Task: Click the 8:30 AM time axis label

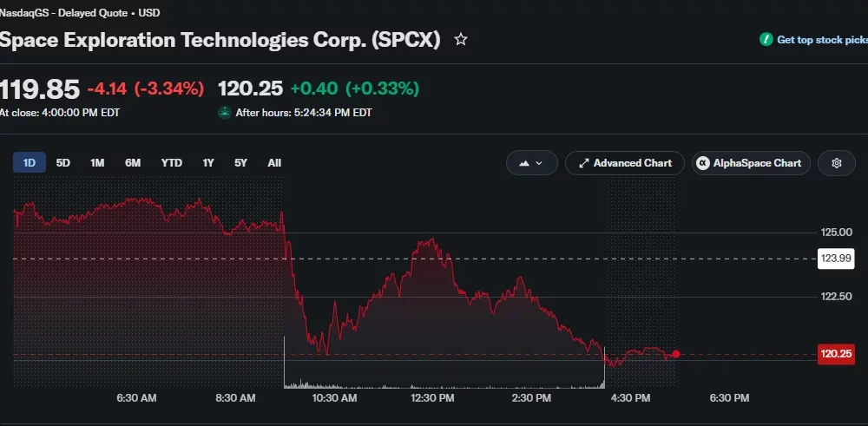Action: tap(236, 397)
